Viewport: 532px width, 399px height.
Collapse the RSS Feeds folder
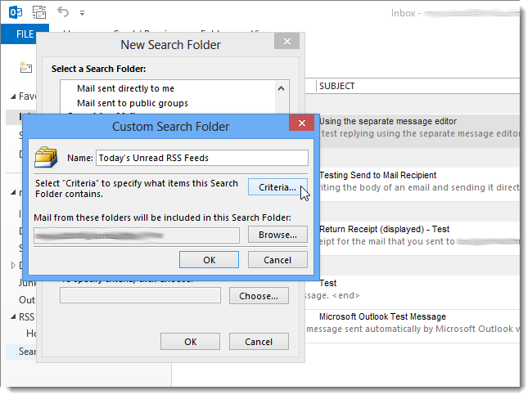click(x=13, y=317)
